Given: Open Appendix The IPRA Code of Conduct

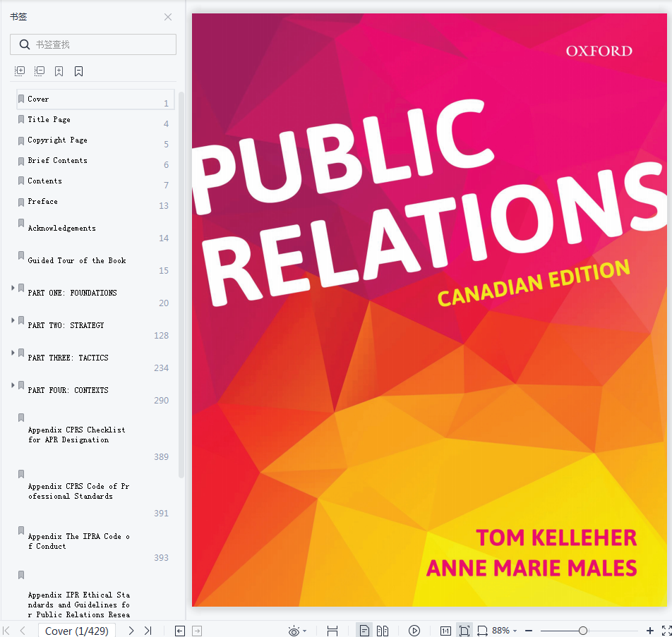Looking at the screenshot, I should [x=78, y=542].
